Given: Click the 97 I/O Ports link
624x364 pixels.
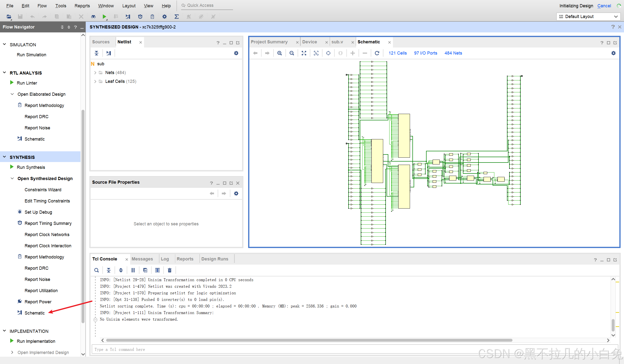Looking at the screenshot, I should click(x=425, y=53).
